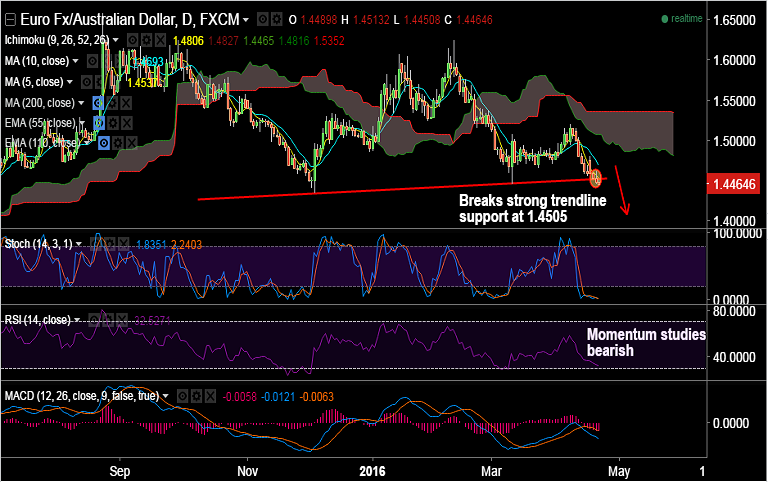Viewport: 768px width, 484px height.
Task: Click the 2016 label on time axis
Action: coord(372,471)
